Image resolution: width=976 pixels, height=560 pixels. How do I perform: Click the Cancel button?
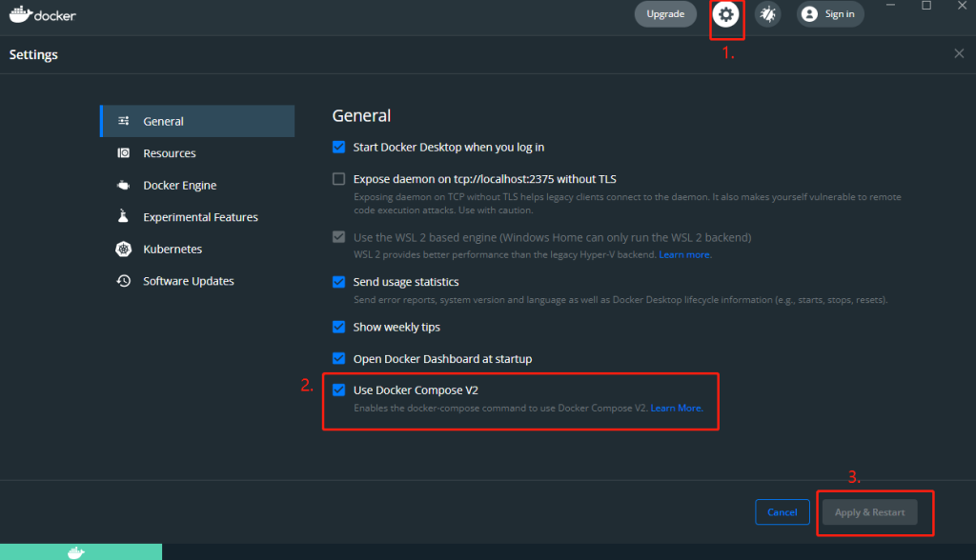point(782,512)
